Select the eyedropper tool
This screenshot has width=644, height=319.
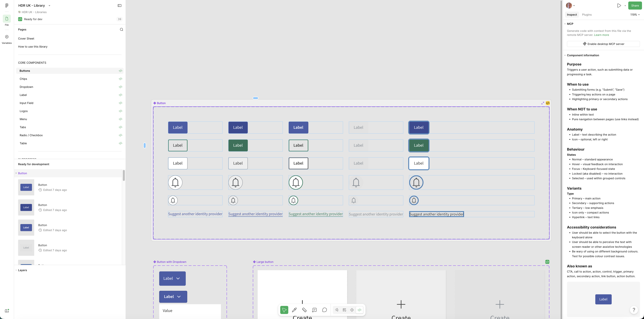(x=294, y=310)
